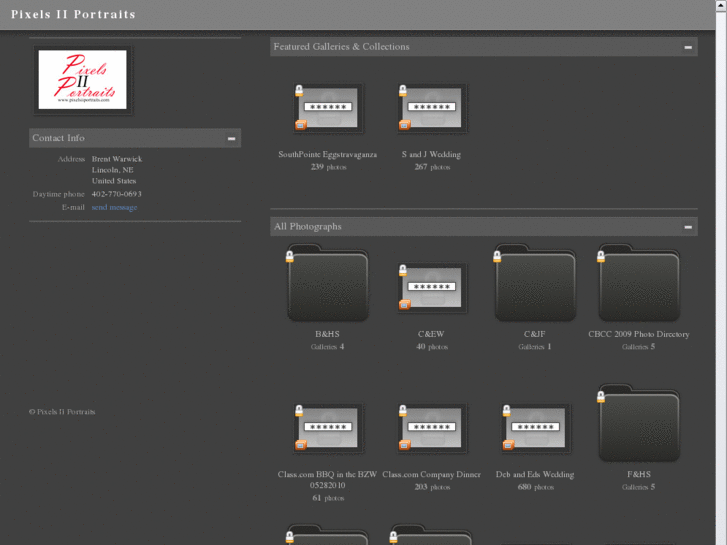Open the C&JF folder icon

coord(535,283)
